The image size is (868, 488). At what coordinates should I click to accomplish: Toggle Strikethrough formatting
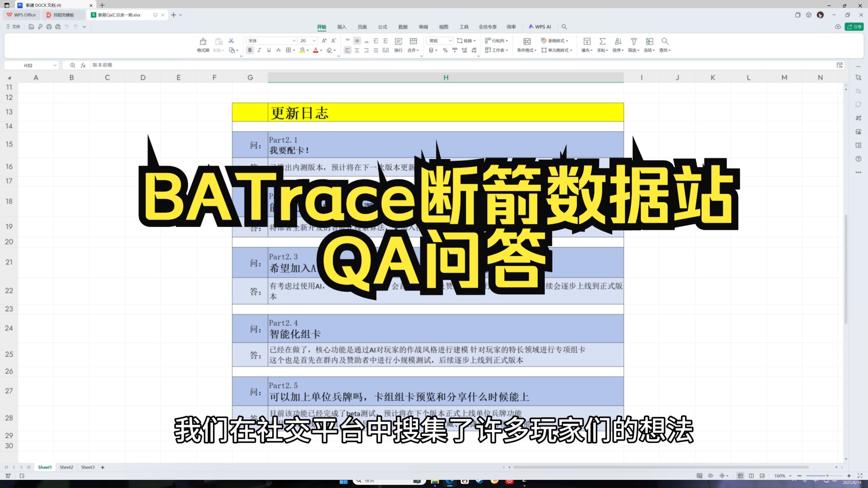point(278,50)
